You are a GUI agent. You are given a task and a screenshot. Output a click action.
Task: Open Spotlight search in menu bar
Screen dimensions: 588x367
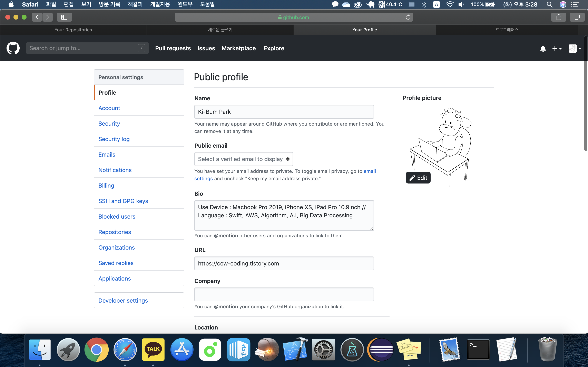pyautogui.click(x=549, y=4)
